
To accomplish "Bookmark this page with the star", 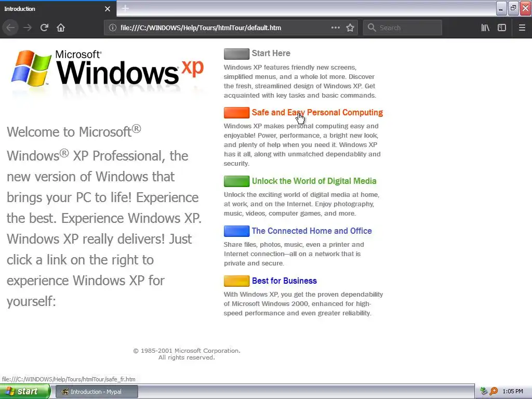I will (350, 28).
